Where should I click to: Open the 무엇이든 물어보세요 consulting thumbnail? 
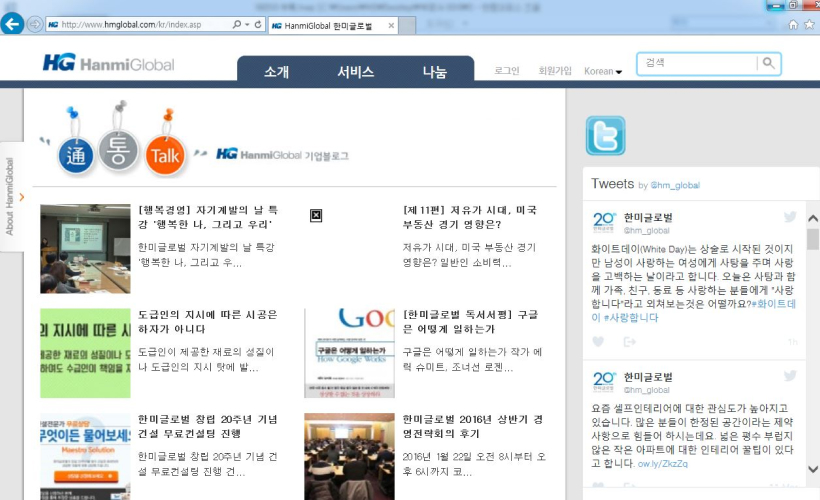pos(85,457)
